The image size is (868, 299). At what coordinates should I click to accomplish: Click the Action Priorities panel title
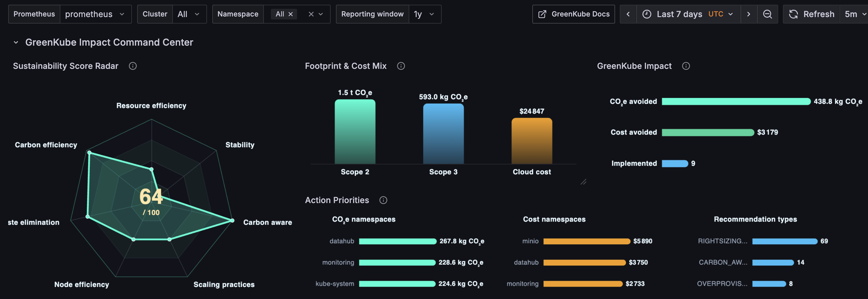tap(337, 200)
